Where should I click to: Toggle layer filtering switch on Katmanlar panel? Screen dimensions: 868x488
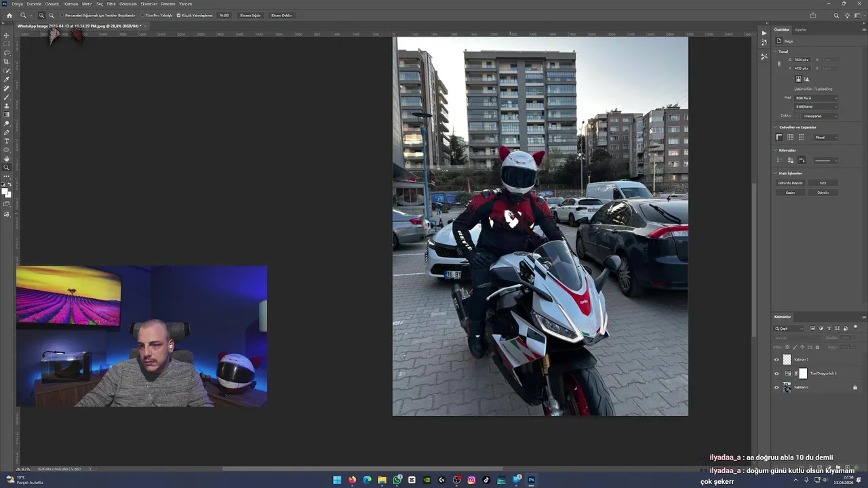(855, 328)
